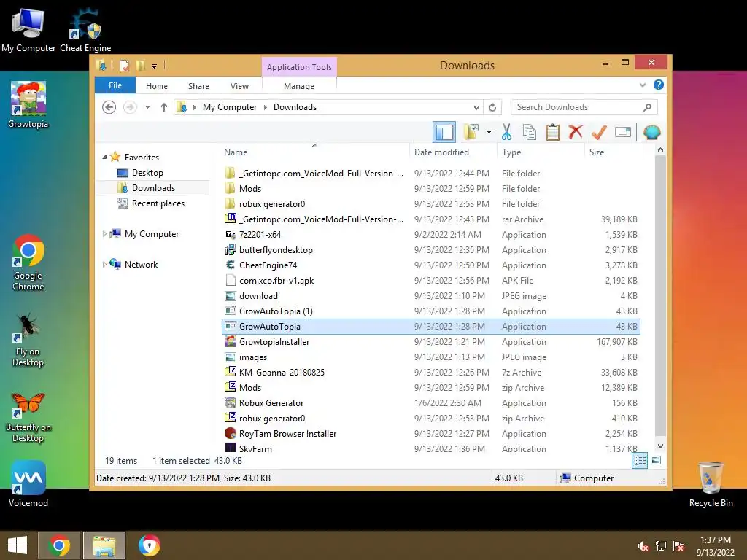Image resolution: width=747 pixels, height=560 pixels.
Task: Open the Manage ribbon tab
Action: [299, 86]
